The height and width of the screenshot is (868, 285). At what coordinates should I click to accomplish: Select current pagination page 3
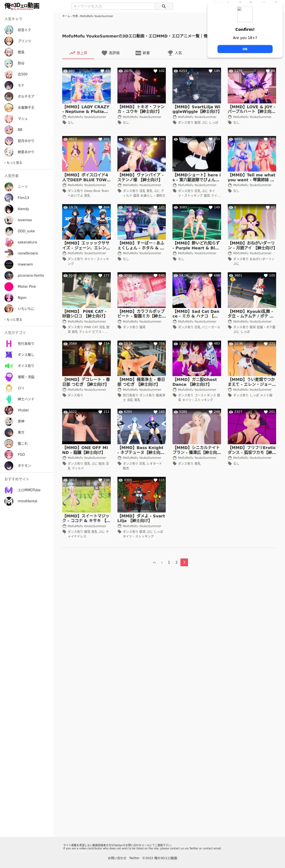(184, 562)
